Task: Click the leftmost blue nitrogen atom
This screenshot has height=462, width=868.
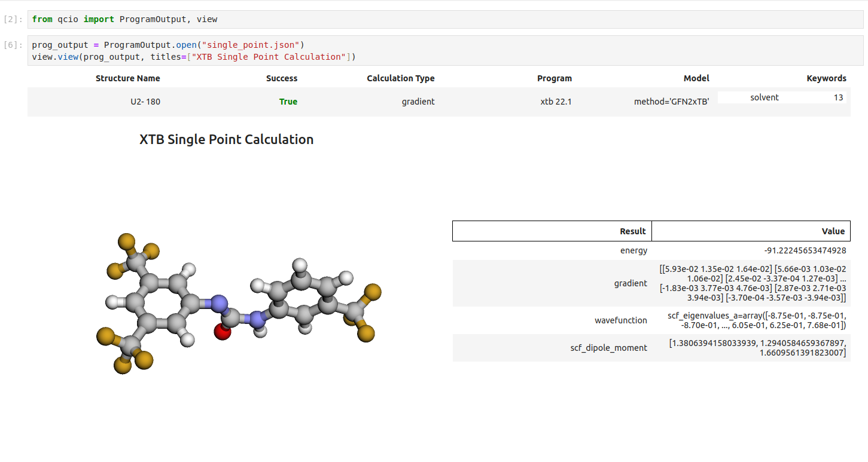Action: click(x=220, y=304)
